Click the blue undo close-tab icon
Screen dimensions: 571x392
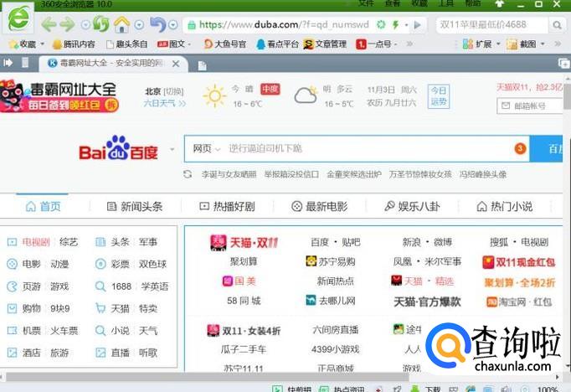158,24
